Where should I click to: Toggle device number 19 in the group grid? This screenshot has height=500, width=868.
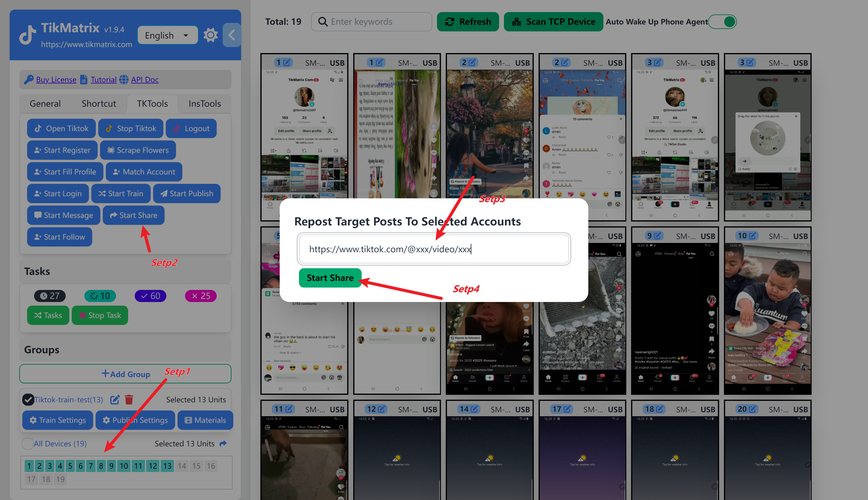pyautogui.click(x=61, y=479)
